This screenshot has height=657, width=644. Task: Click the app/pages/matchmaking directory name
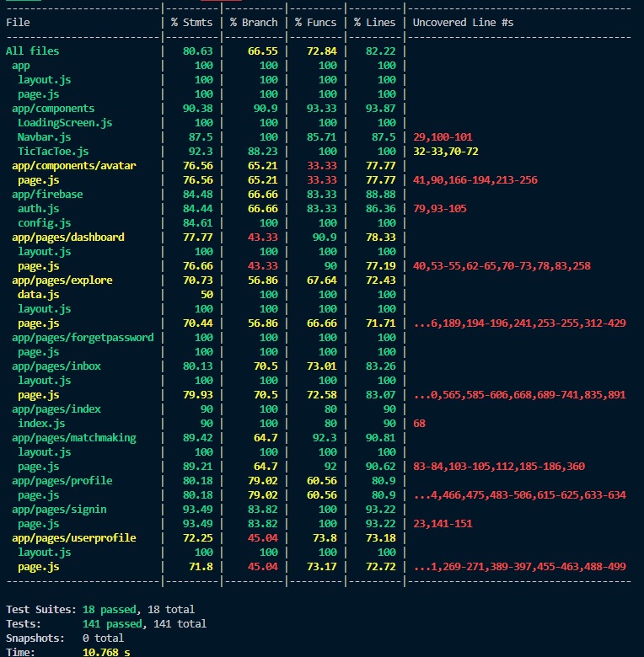click(74, 438)
